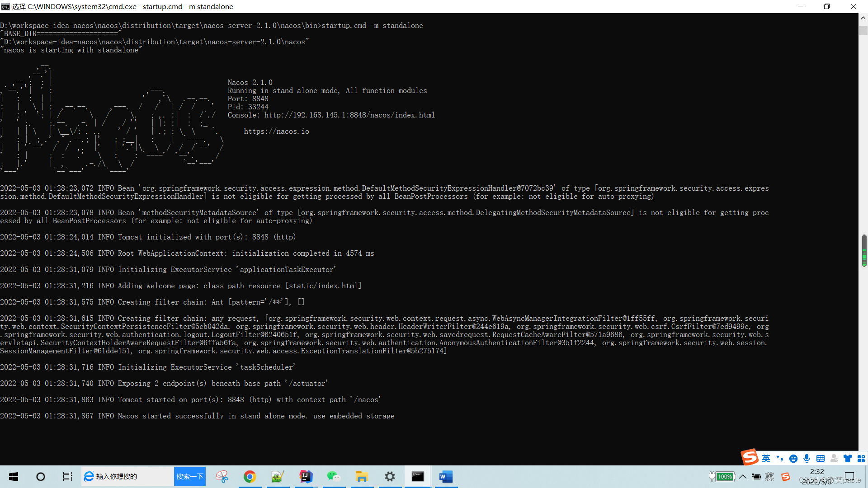Switch to Microsoft Word in the taskbar

[446, 477]
